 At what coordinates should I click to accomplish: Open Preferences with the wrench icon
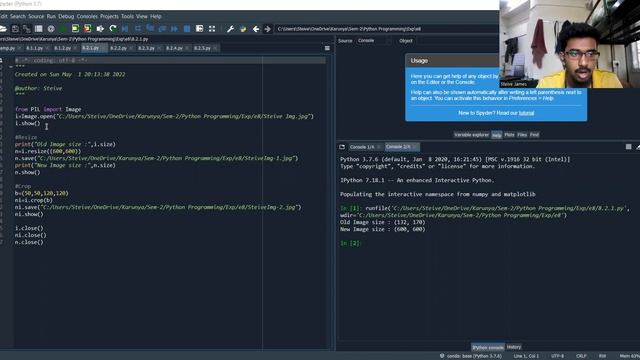click(230, 29)
